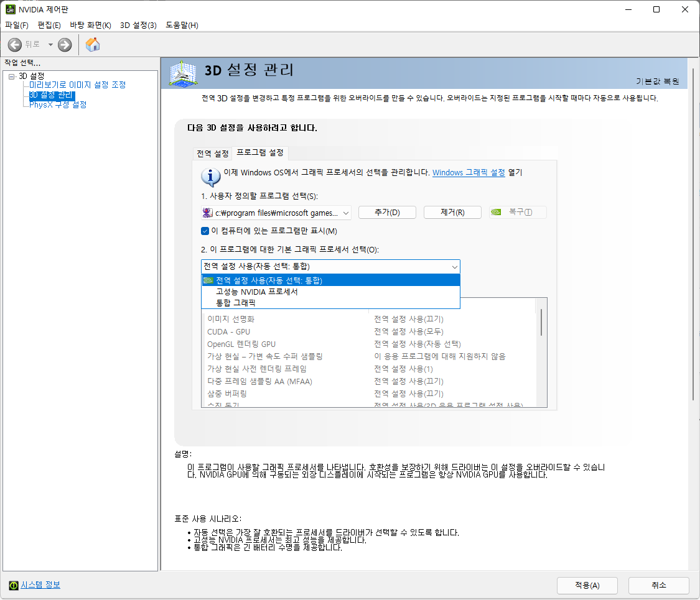Collapse the 3D 설정 tree node

(12, 76)
